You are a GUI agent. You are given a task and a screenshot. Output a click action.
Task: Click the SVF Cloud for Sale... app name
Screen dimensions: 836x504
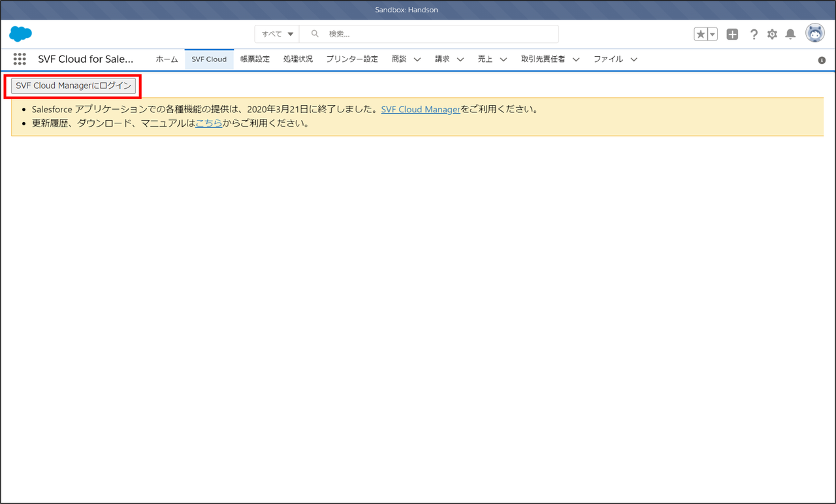86,59
